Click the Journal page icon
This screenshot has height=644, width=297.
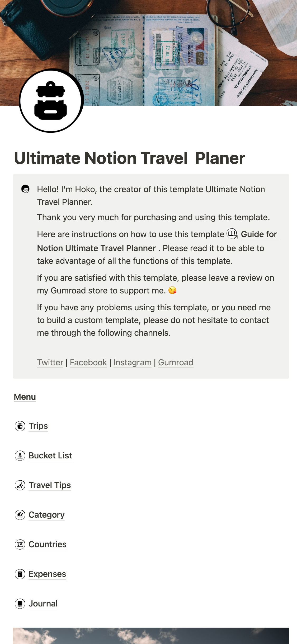pos(20,604)
